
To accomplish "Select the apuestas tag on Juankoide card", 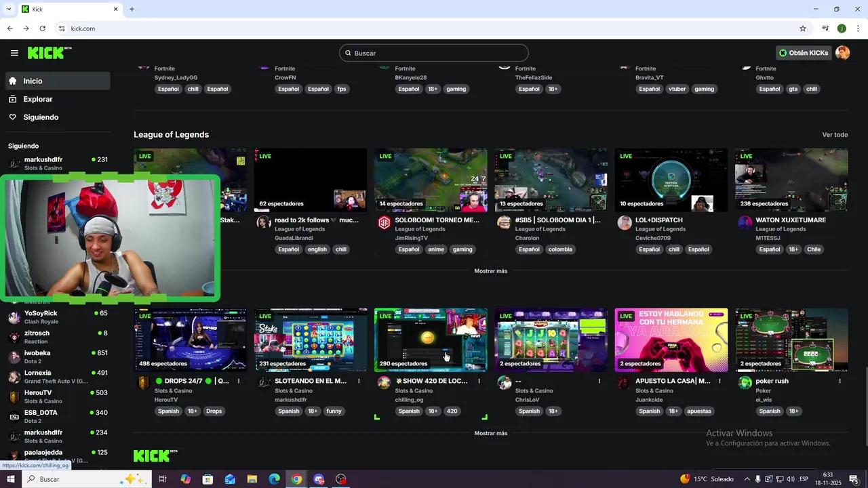I will pyautogui.click(x=699, y=411).
